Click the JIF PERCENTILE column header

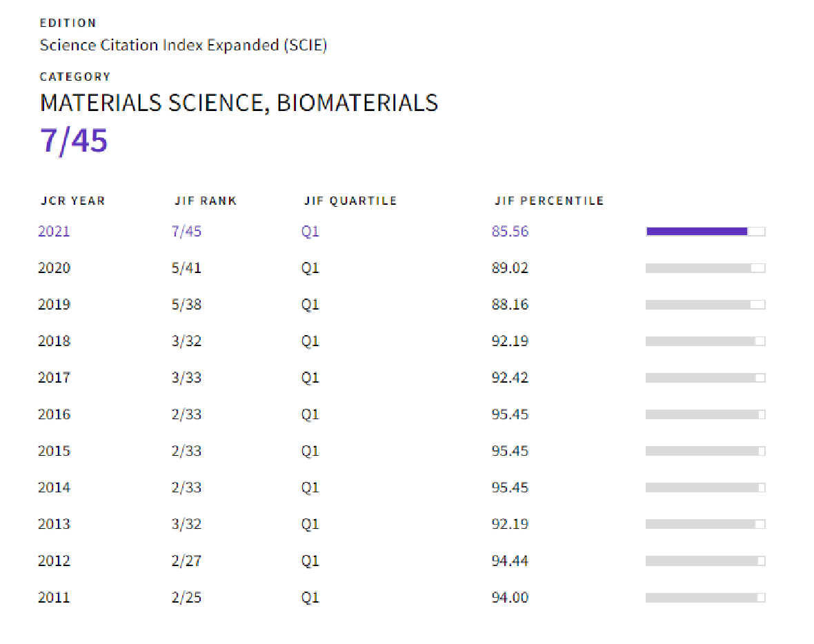click(x=549, y=201)
